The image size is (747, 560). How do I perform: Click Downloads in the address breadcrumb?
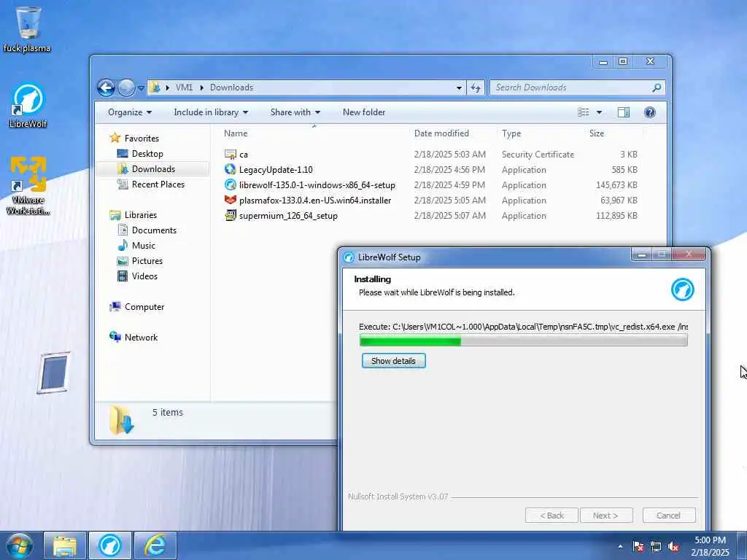(x=231, y=87)
